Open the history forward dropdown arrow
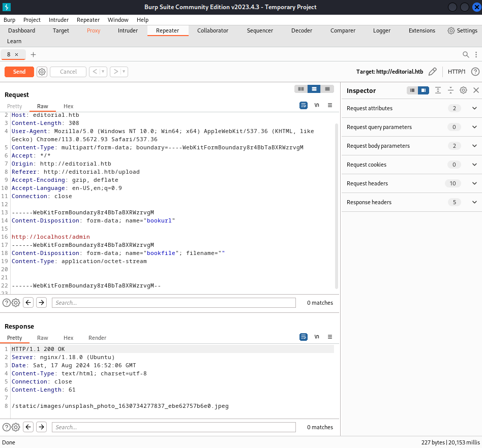Viewport: 482px width, 448px height. pos(124,72)
